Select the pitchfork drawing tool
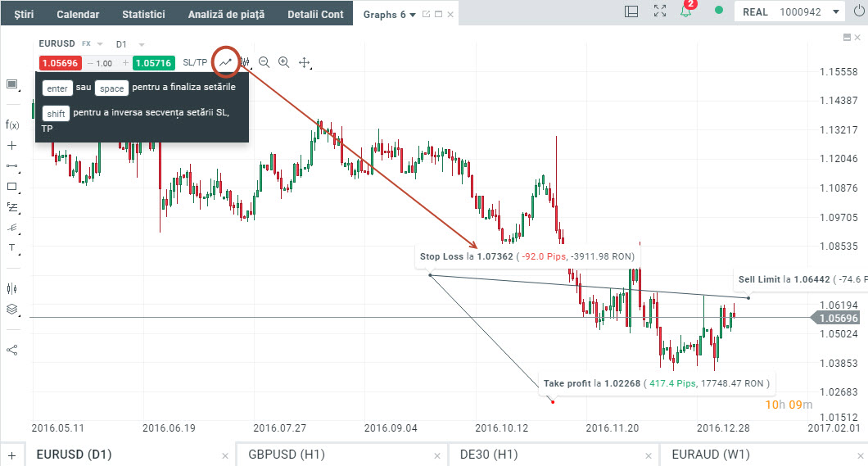The width and height of the screenshot is (868, 466). [11, 228]
